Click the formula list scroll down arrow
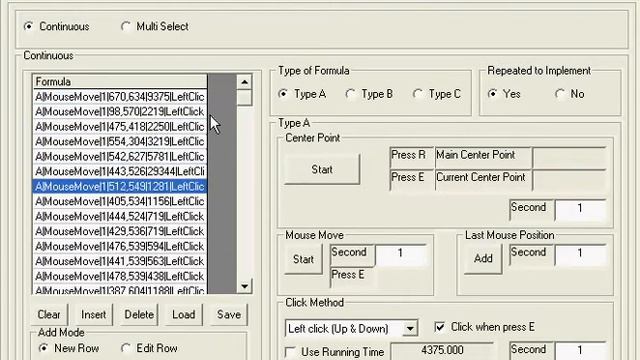640x360 pixels. [244, 286]
